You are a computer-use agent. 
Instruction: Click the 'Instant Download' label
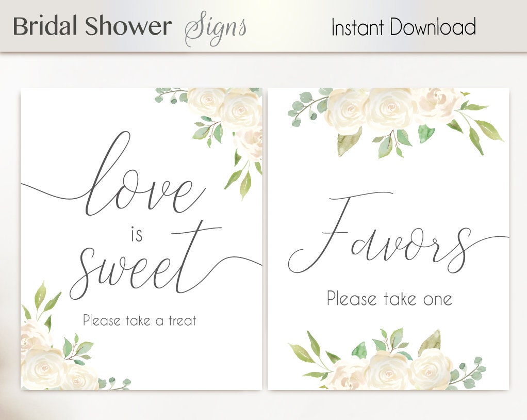click(x=403, y=27)
